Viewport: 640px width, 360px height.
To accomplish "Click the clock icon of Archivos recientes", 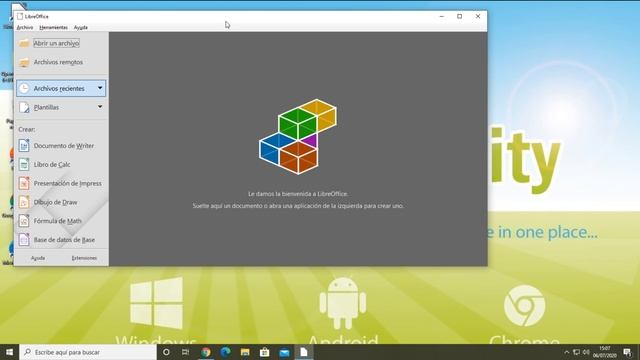I will (24, 88).
